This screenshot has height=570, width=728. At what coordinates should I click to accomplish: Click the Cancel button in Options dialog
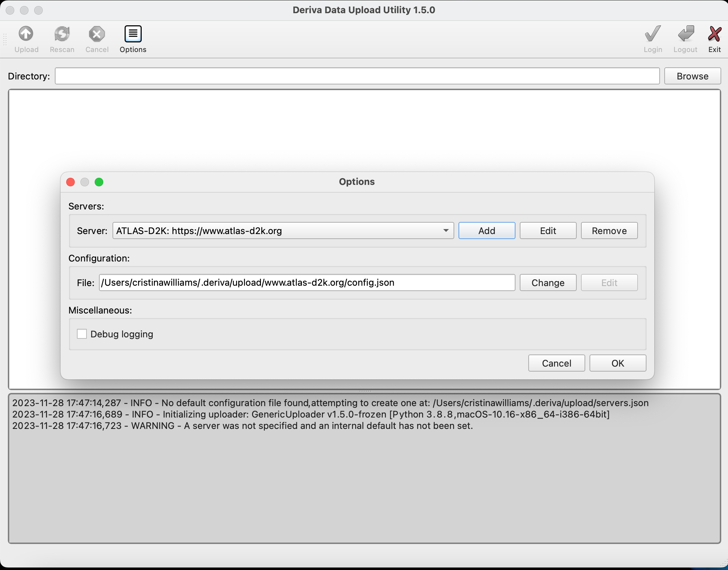(556, 363)
